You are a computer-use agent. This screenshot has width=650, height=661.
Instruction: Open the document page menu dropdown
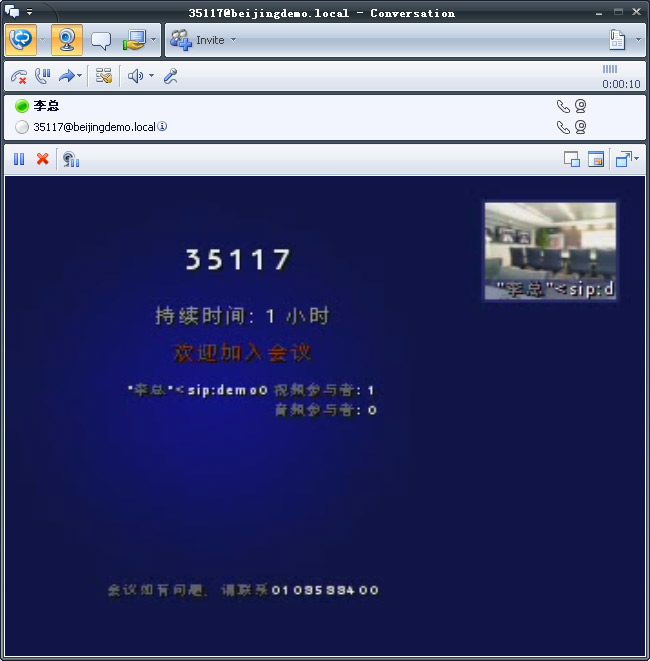click(x=638, y=40)
